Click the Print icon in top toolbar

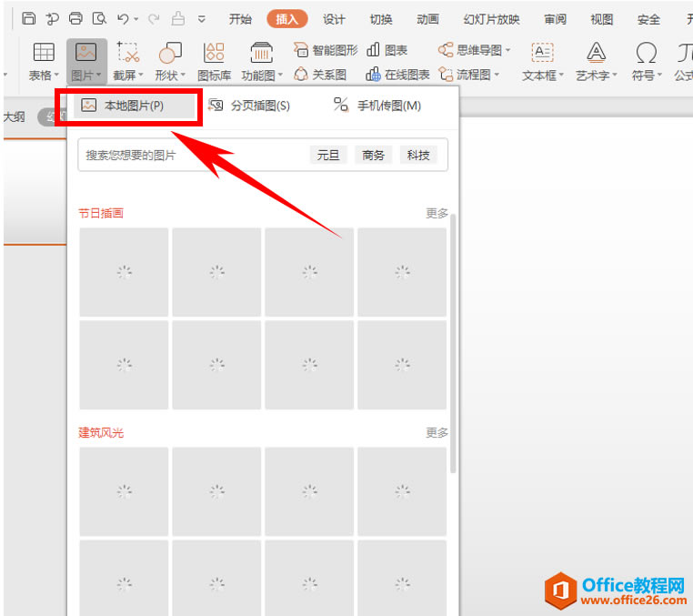tap(75, 18)
